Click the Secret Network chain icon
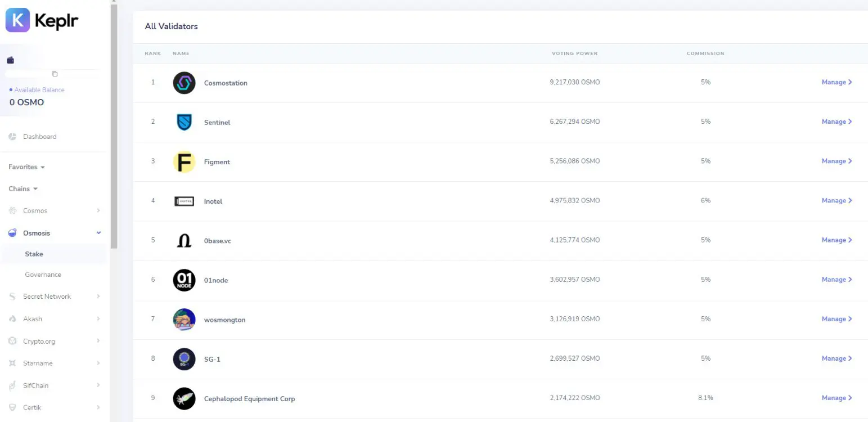 click(x=12, y=297)
